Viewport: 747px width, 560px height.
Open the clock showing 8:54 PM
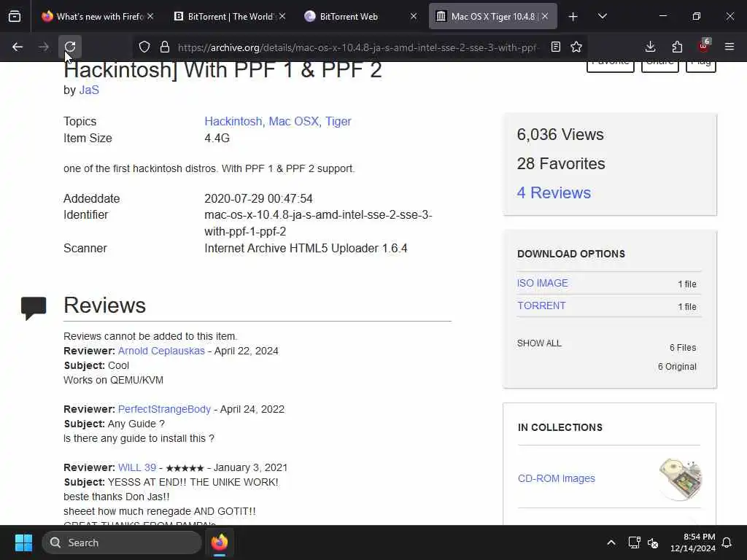(693, 542)
